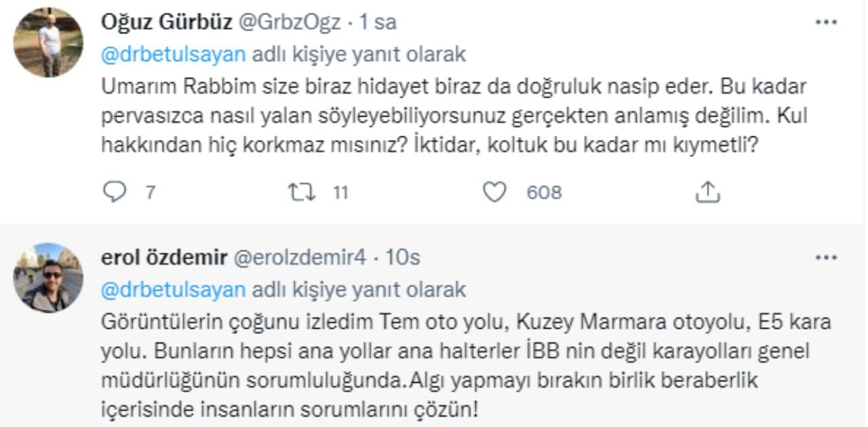868x427 pixels.
Task: Like the tweet with the heart icon
Action: coord(494,193)
